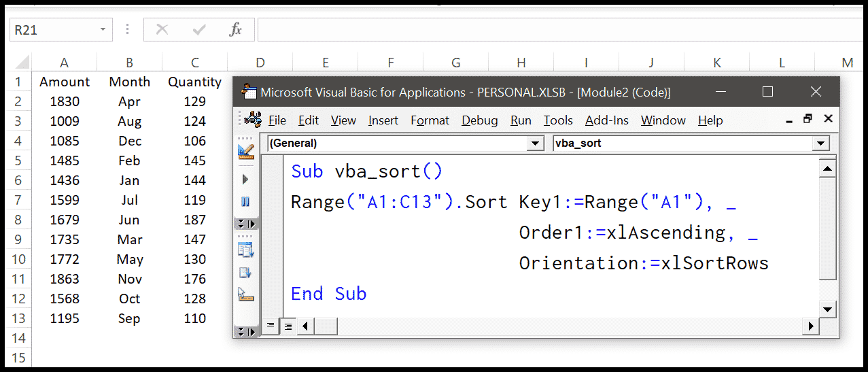Viewport: 868px width, 372px height.
Task: Run the macro with the play icon
Action: coord(245,180)
